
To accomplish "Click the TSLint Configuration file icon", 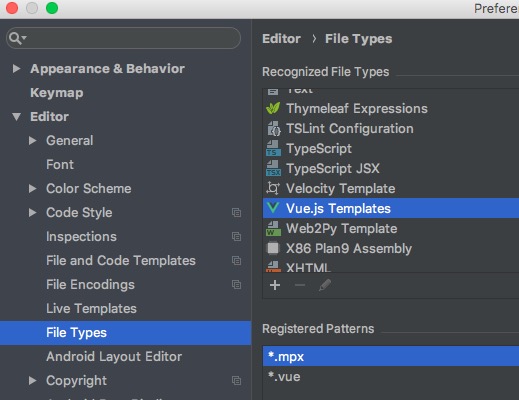I will [x=273, y=128].
